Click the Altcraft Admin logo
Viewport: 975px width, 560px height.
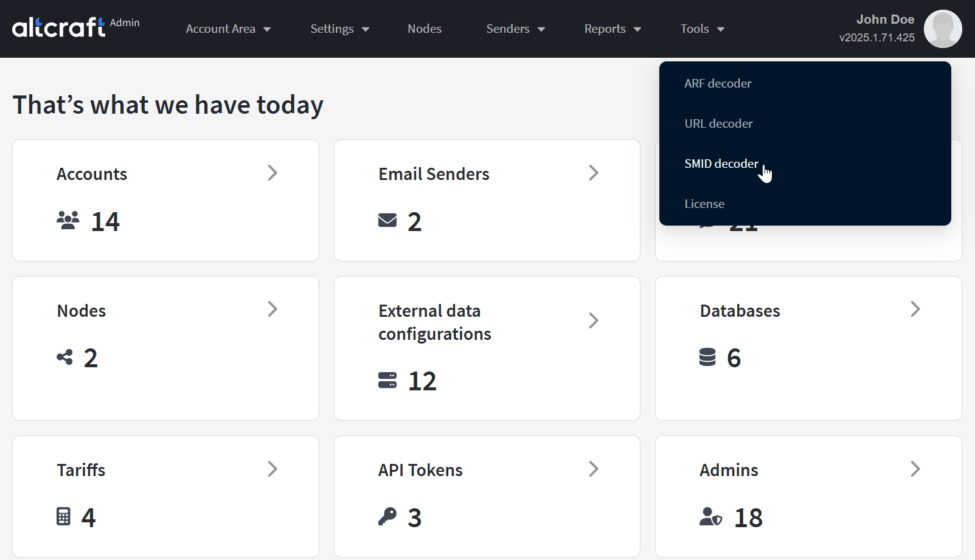coord(75,27)
